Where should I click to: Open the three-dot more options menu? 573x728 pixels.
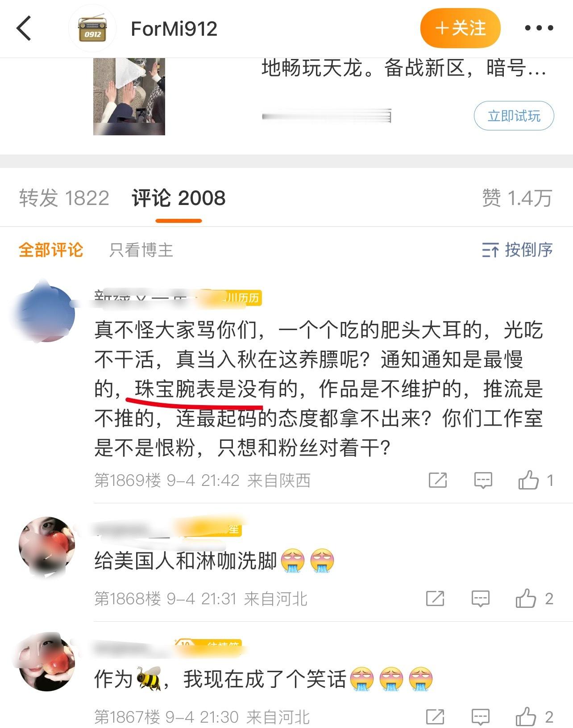point(539,28)
